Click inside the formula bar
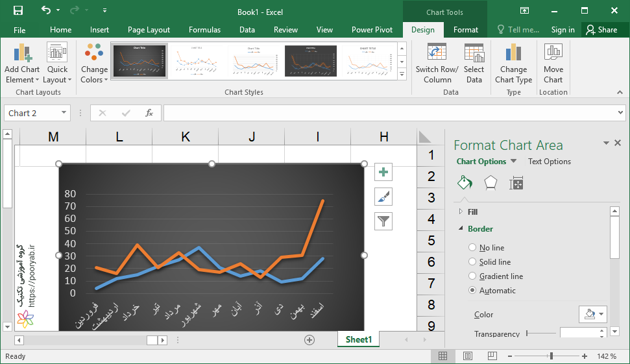 [x=390, y=113]
